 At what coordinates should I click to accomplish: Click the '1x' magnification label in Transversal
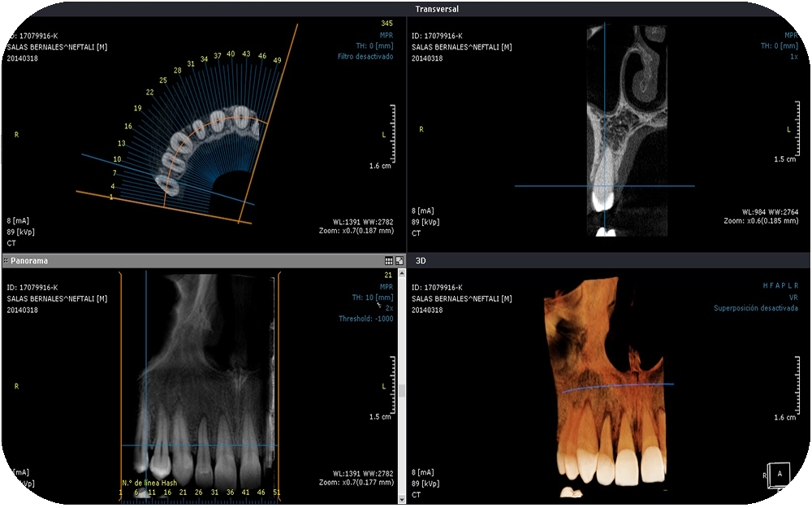pos(793,57)
